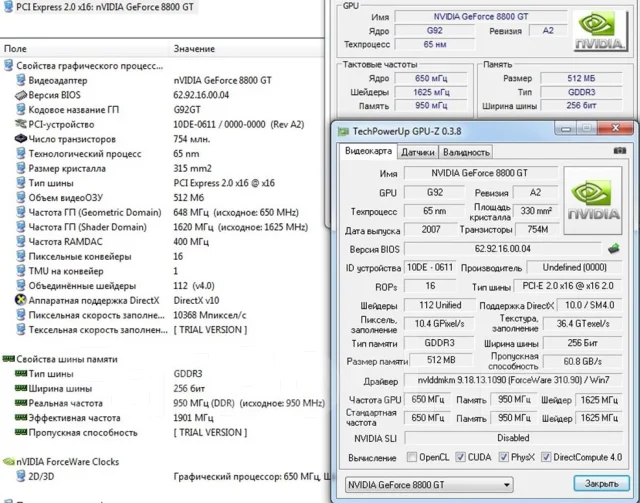This screenshot has height=503, width=640.
Task: Click the icon beside Частота RAMDAC
Action: point(21,242)
